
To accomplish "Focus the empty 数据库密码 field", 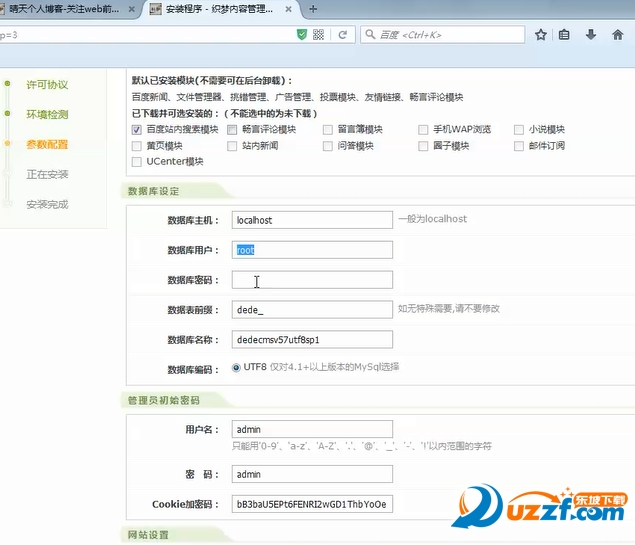I will (312, 280).
